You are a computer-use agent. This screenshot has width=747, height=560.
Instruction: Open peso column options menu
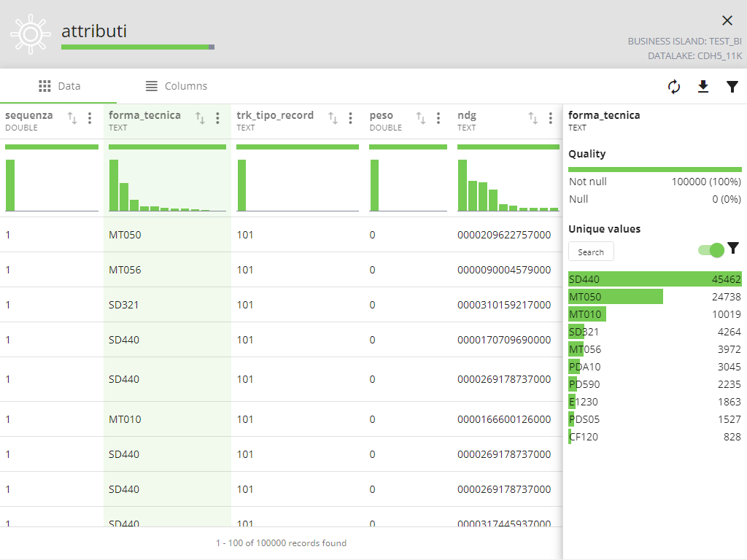[x=438, y=118]
